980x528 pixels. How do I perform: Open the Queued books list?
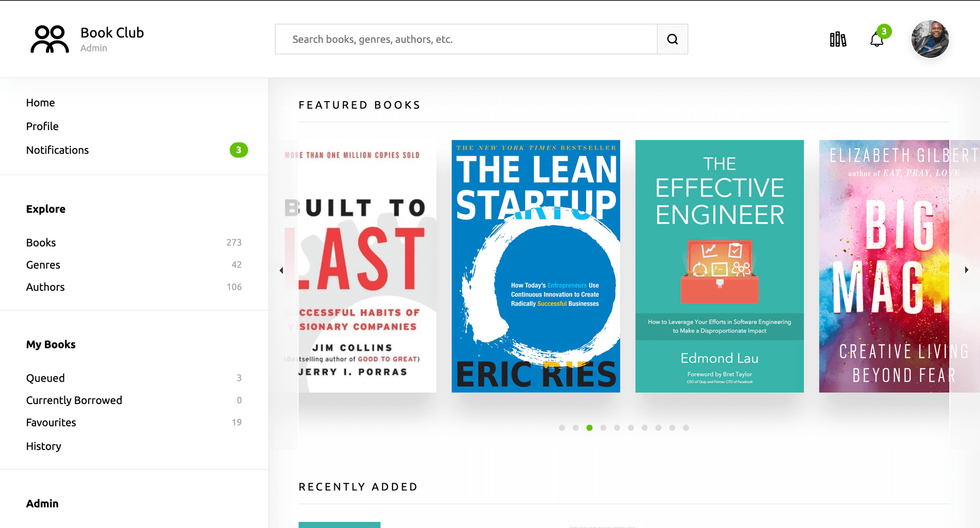tap(45, 378)
